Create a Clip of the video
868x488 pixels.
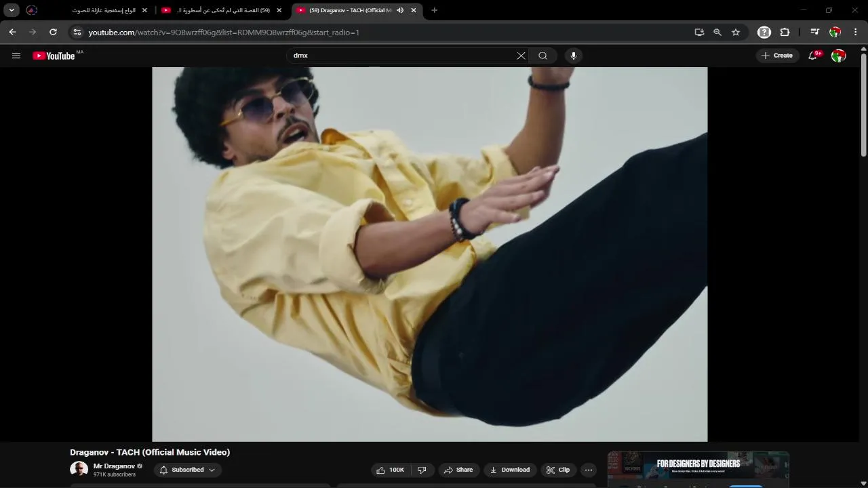pyautogui.click(x=558, y=470)
